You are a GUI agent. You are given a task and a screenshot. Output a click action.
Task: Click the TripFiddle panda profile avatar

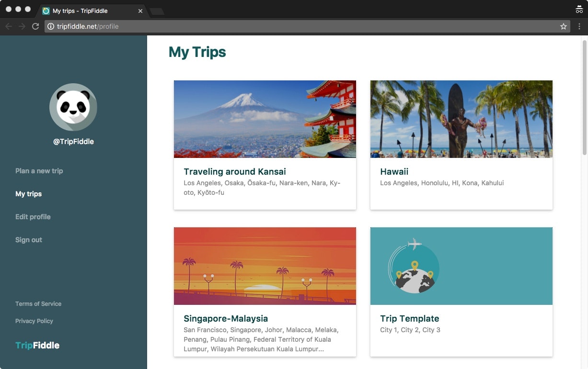coord(73,107)
